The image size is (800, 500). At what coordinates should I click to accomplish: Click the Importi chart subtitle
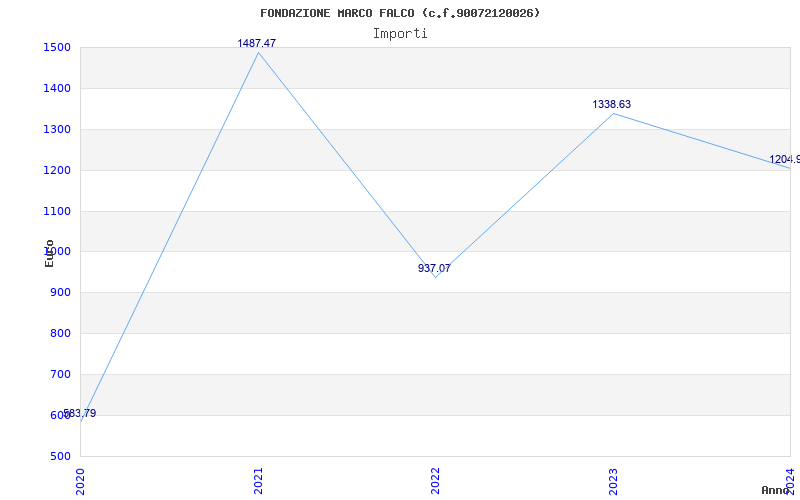tap(400, 34)
